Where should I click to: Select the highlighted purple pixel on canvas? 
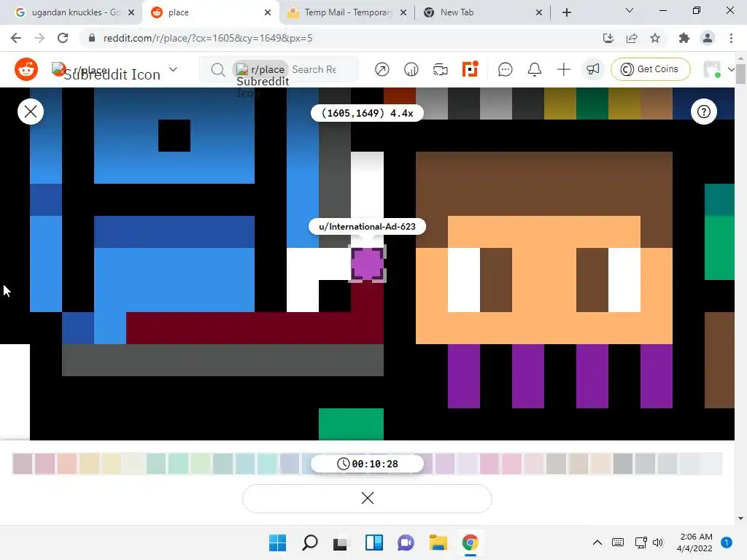[x=368, y=264]
